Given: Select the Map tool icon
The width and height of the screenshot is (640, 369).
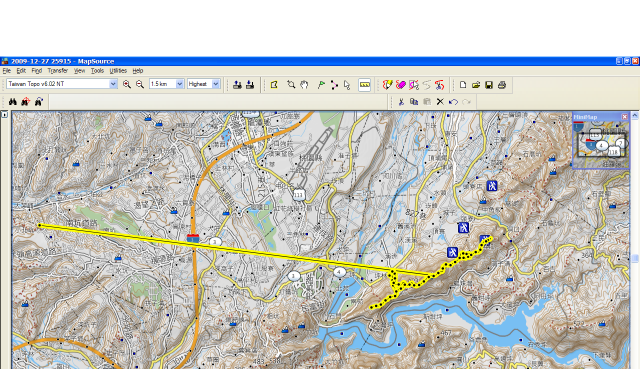Looking at the screenshot, I should point(274,85).
